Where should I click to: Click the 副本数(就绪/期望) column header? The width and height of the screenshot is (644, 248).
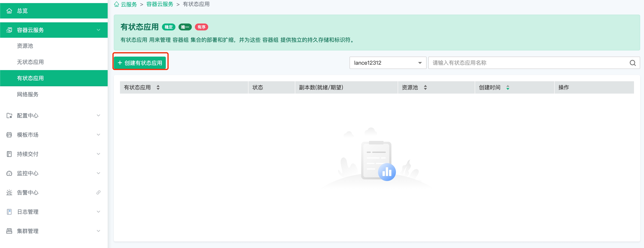pyautogui.click(x=346, y=87)
